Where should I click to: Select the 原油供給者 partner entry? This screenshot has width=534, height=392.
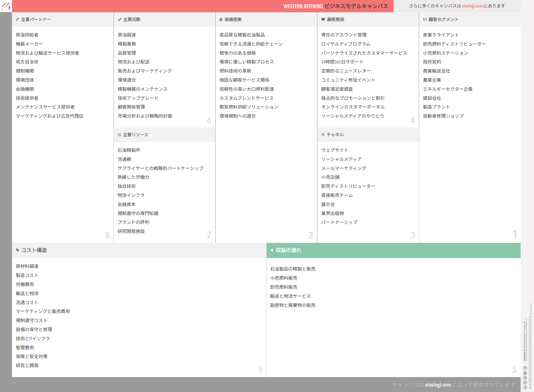pos(27,35)
